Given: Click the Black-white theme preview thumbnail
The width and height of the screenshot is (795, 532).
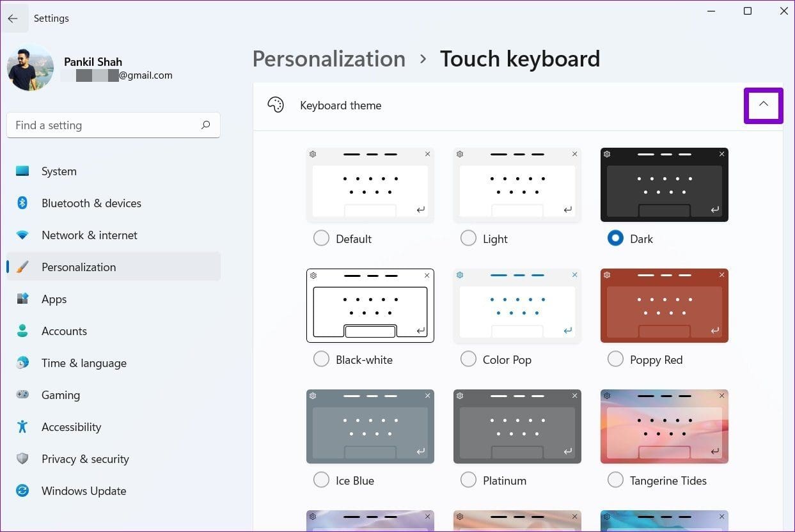Looking at the screenshot, I should [x=370, y=305].
